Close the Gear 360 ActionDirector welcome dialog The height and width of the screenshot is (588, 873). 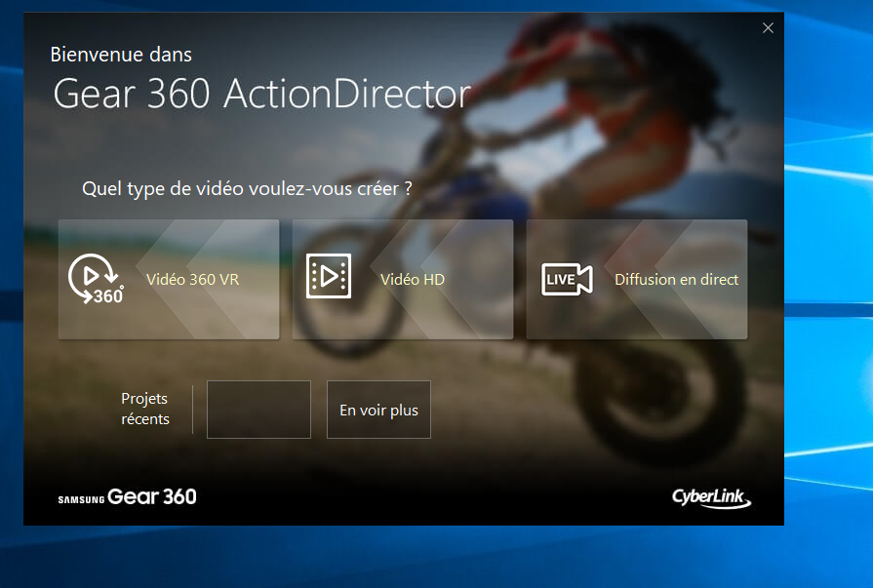768,28
